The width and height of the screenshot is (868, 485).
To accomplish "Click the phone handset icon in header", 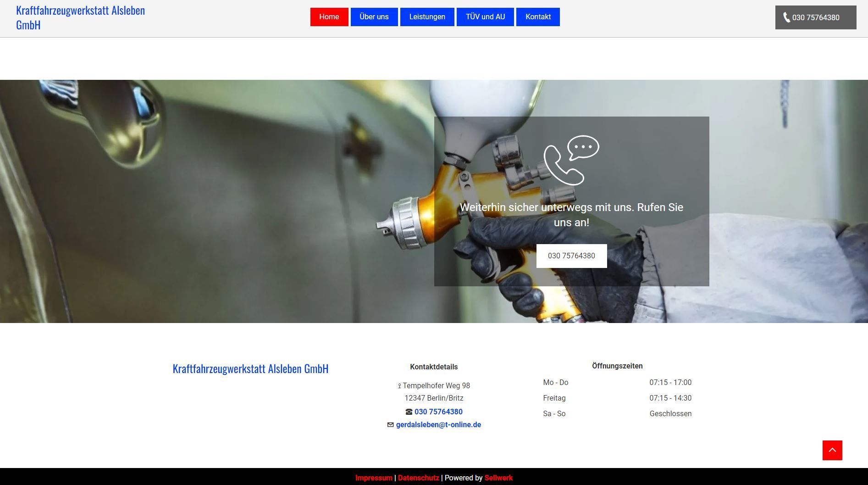I will pyautogui.click(x=786, y=17).
